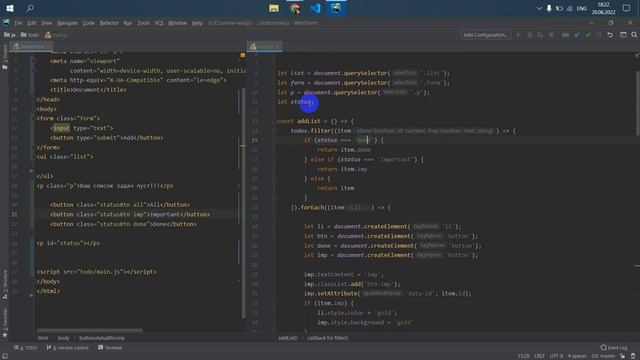Change the 4 spaces indent setting

577,356
